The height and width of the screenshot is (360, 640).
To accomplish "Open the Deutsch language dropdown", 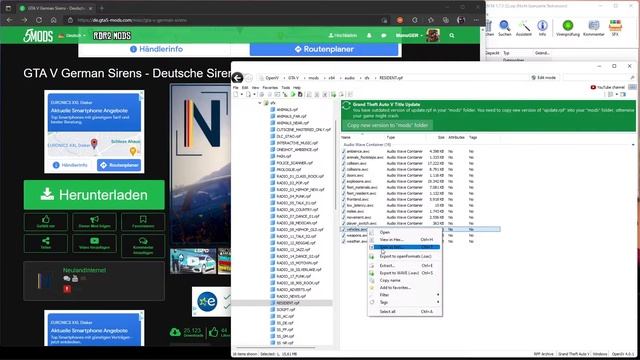I will point(73,36).
